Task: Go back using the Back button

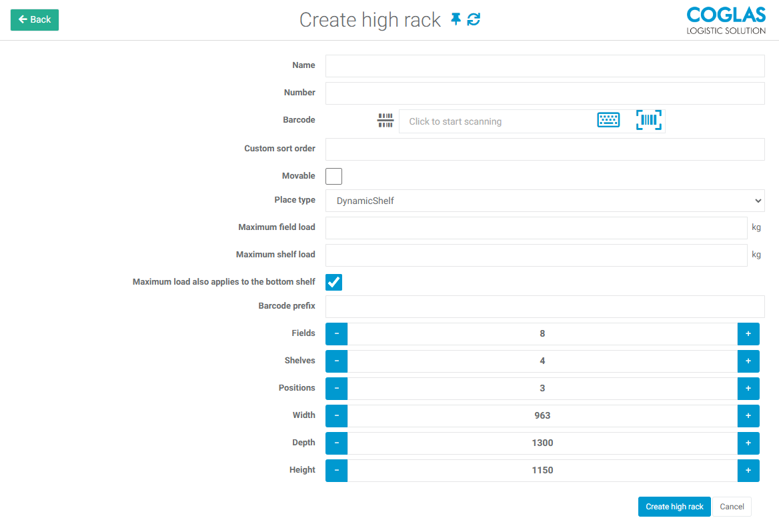Action: pos(35,20)
